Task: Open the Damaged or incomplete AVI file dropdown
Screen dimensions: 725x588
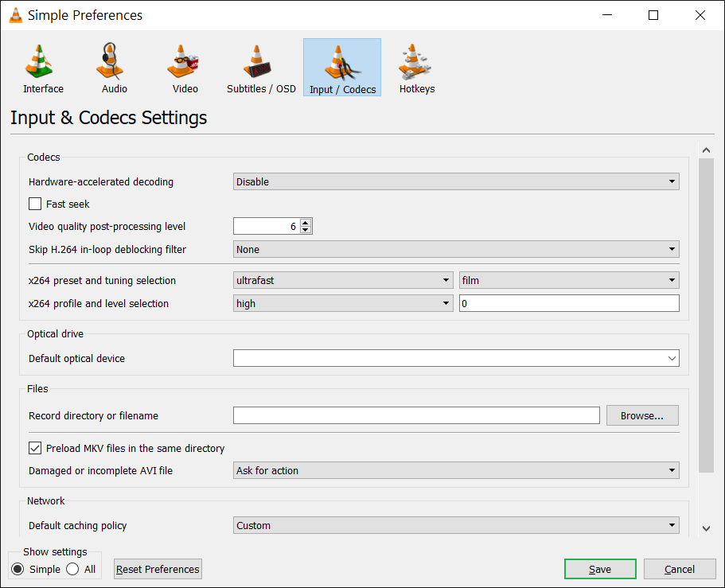Action: (455, 470)
